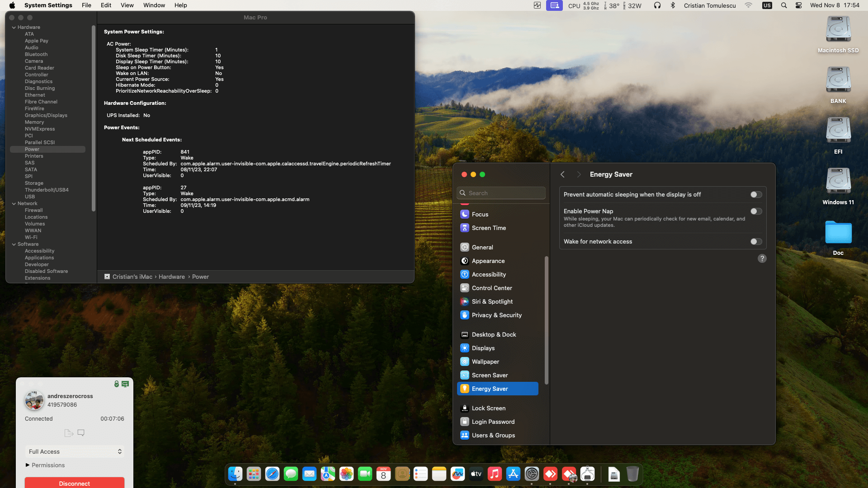Click the help question mark button
Image resolution: width=868 pixels, height=488 pixels.
pyautogui.click(x=762, y=258)
